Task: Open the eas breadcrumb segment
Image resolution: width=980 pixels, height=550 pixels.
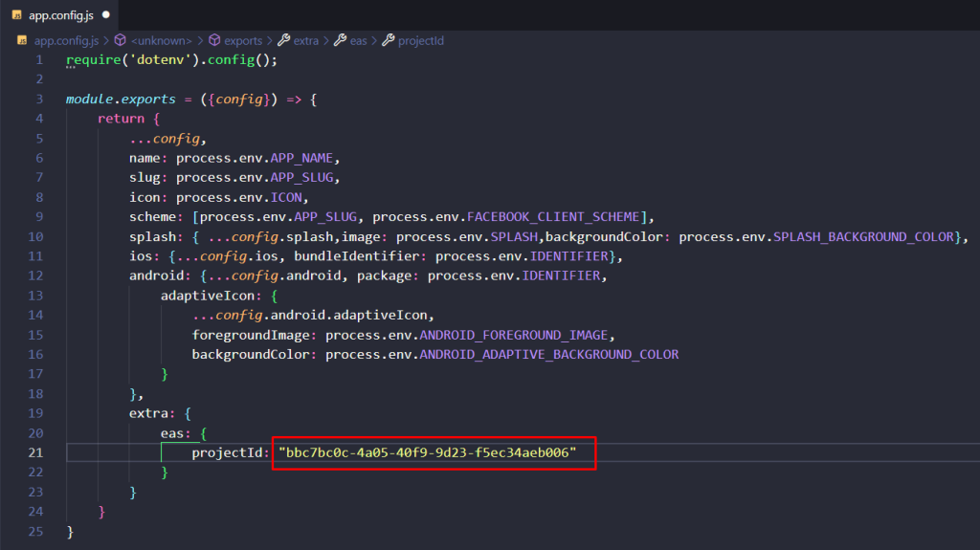Action: (358, 40)
